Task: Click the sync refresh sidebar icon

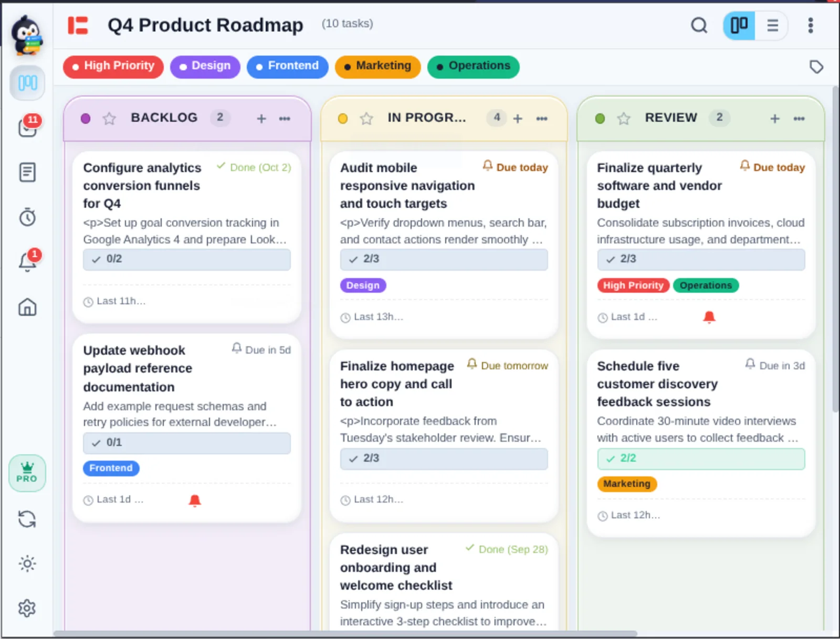Action: pos(27,519)
